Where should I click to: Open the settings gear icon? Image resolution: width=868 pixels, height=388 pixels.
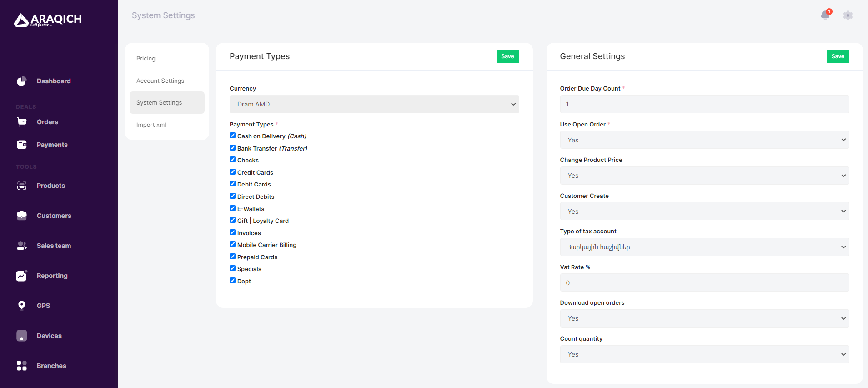tap(848, 15)
